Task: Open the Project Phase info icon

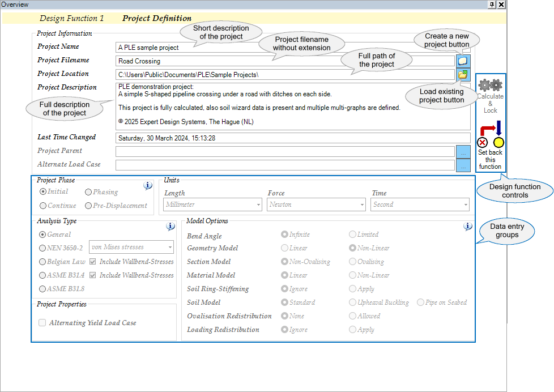Action: (148, 185)
